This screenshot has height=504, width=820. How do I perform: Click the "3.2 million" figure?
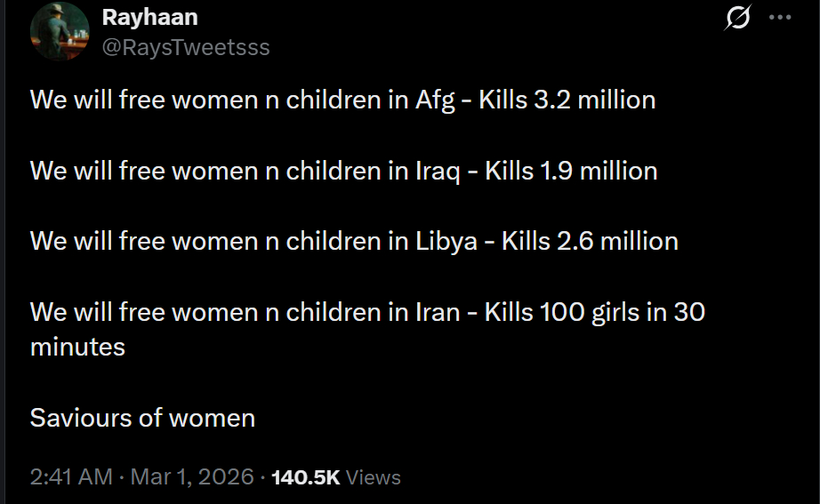tap(594, 100)
